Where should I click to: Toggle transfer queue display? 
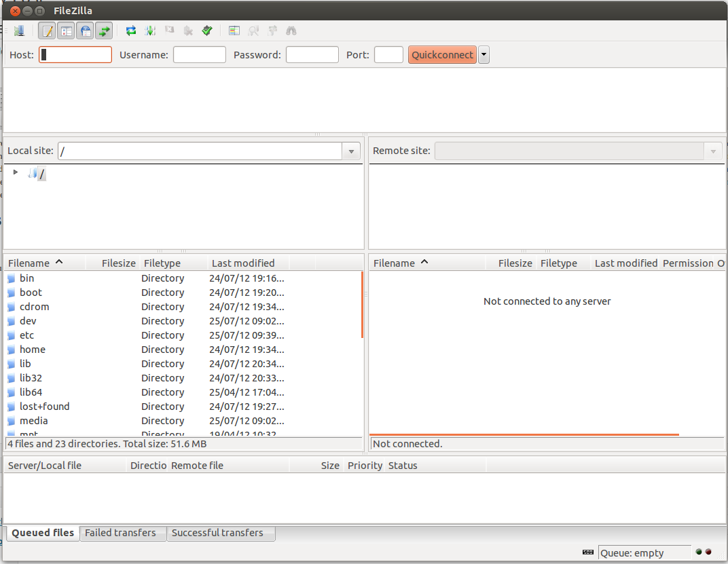pyautogui.click(x=104, y=31)
